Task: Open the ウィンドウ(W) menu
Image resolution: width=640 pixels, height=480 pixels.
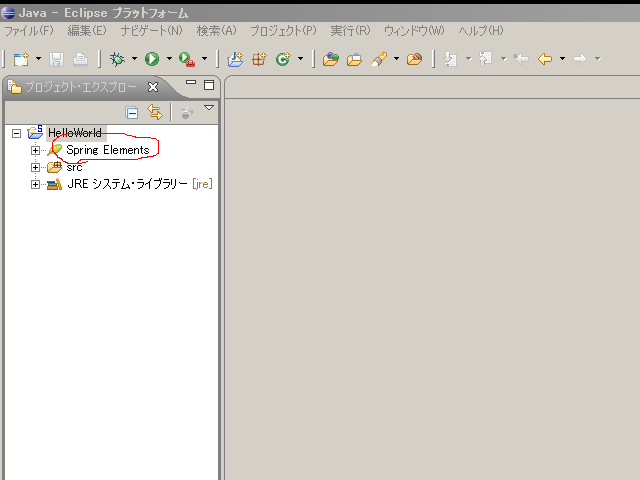Action: click(414, 31)
